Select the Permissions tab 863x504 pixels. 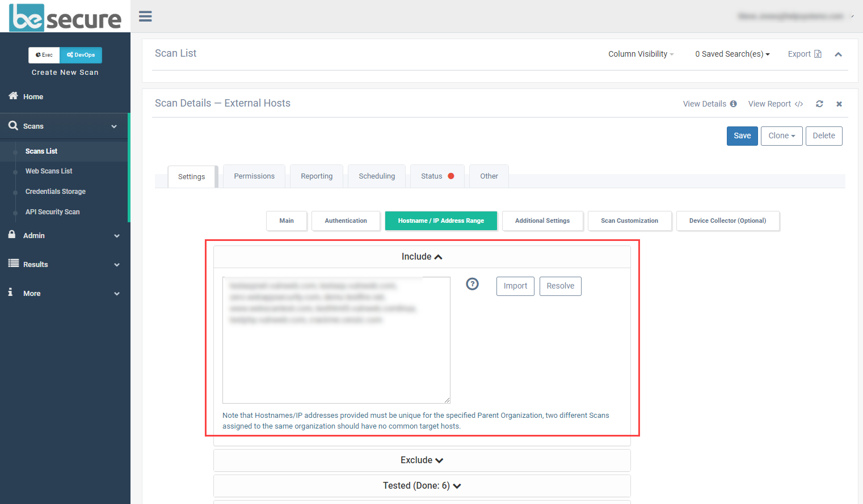(254, 176)
